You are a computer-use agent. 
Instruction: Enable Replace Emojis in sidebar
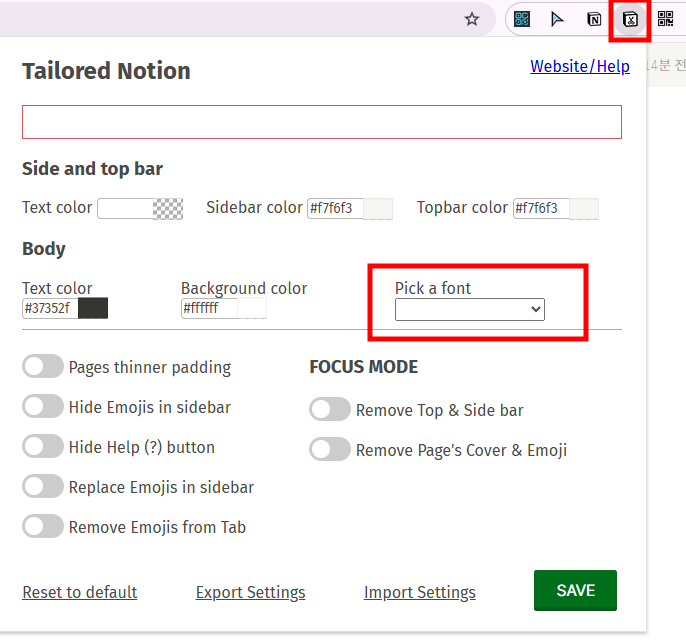(x=43, y=486)
